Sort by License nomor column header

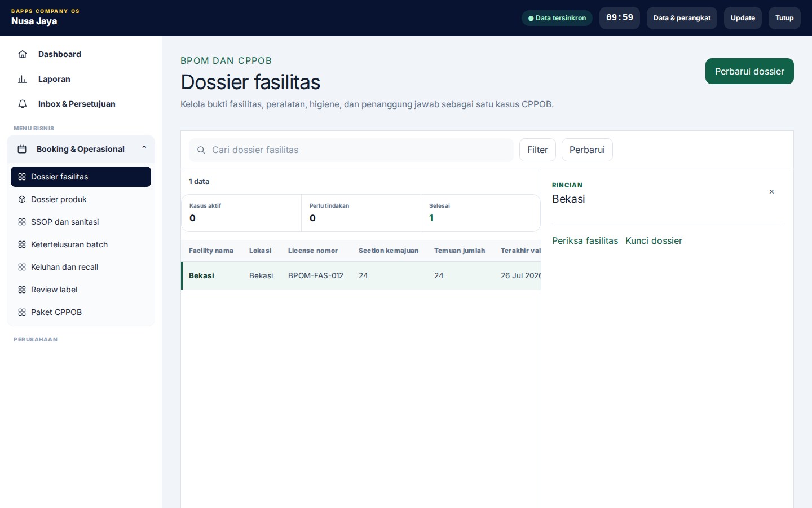[313, 251]
